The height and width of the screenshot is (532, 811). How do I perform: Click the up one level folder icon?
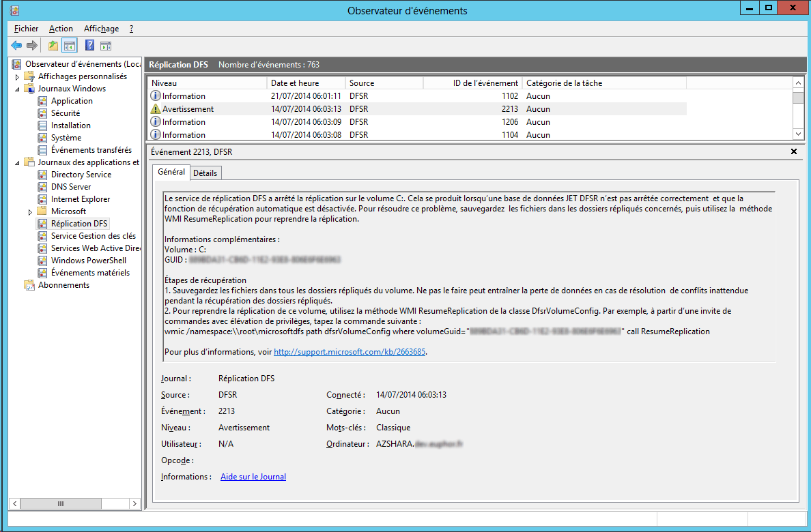click(x=53, y=46)
